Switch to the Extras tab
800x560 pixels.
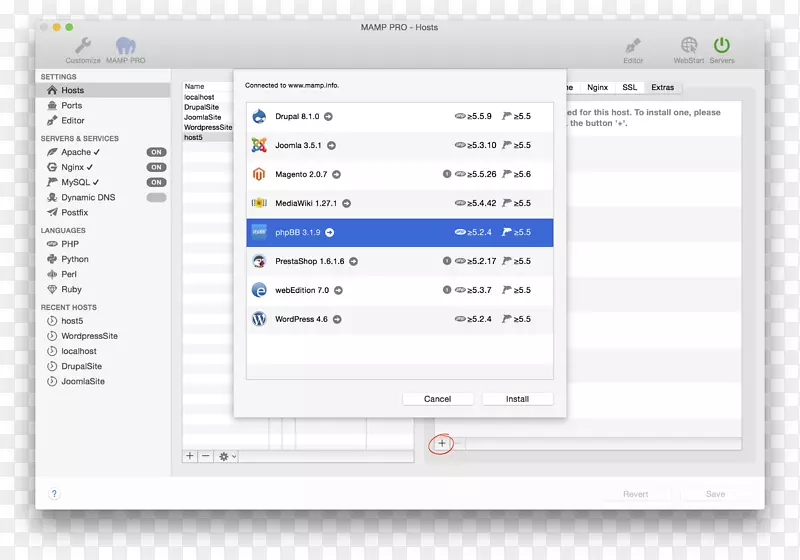[662, 88]
